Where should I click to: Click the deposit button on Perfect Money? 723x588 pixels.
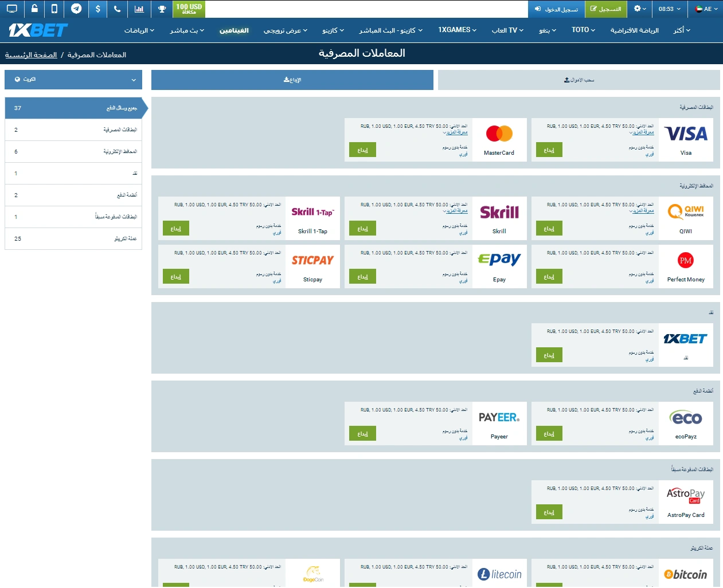point(549,276)
